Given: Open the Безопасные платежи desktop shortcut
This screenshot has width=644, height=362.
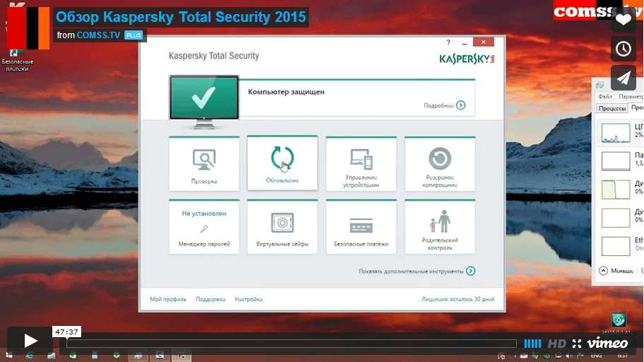Looking at the screenshot, I should (x=17, y=60).
